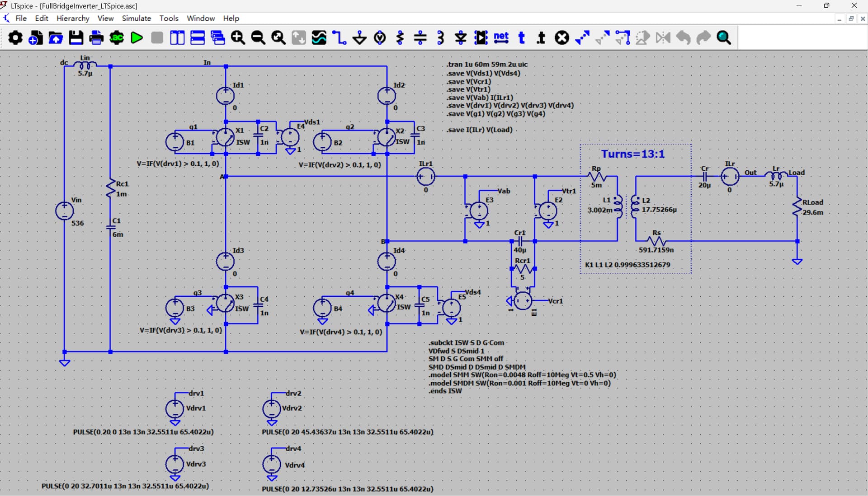Screen dimensions: 868x496
Task: Place a ground symbol from toolbar
Action: [359, 38]
